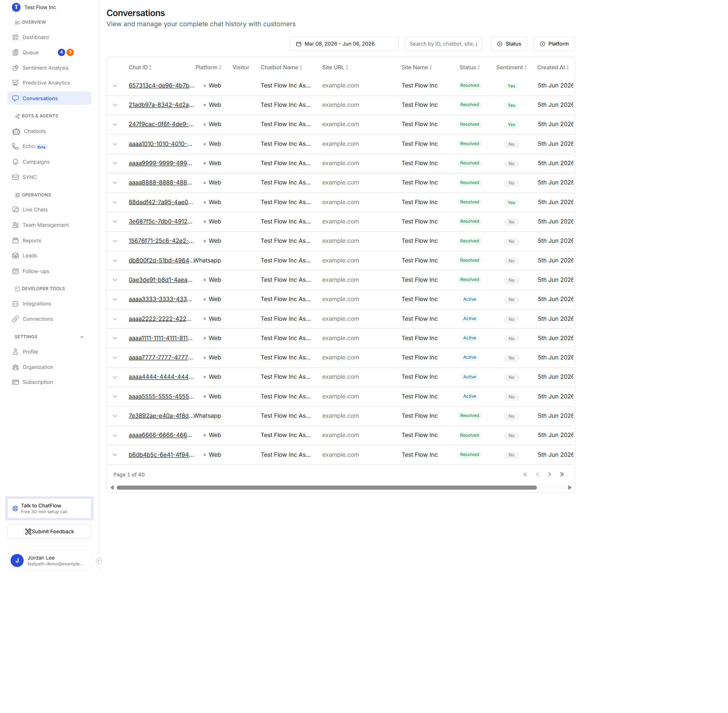Click the blue queue badge showing 4
The width and height of the screenshot is (728, 713).
[61, 52]
